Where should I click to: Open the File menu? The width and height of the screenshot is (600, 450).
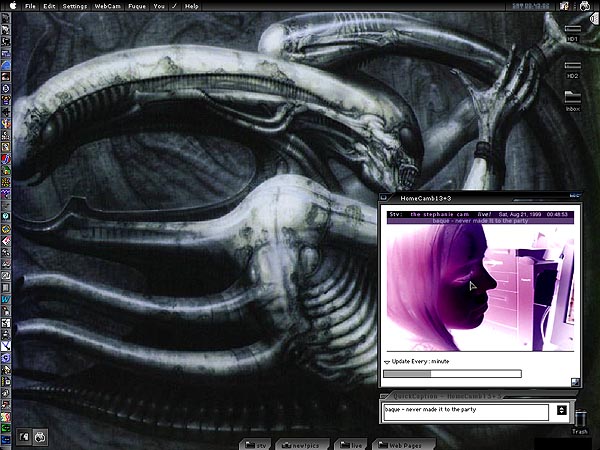coord(30,6)
